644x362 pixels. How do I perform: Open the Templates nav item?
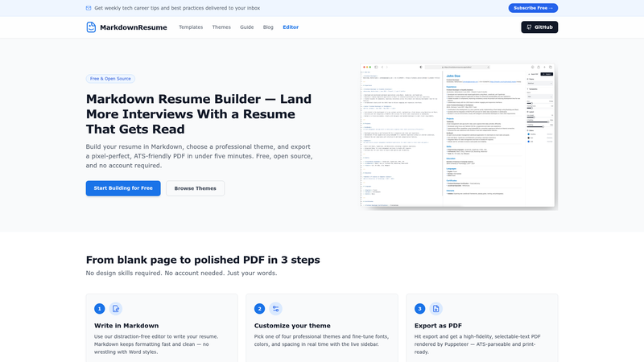(x=191, y=27)
